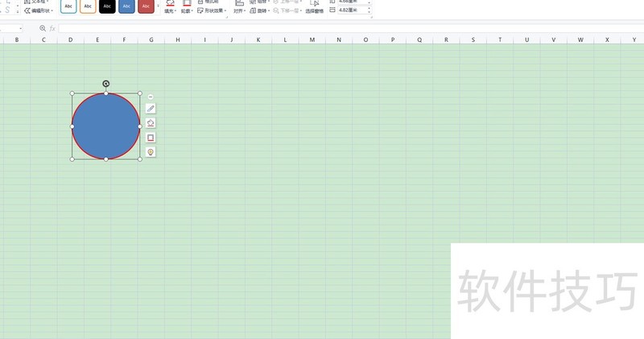The width and height of the screenshot is (644, 339).
Task: Open the 选择窗格 selection pane
Action: [315, 7]
